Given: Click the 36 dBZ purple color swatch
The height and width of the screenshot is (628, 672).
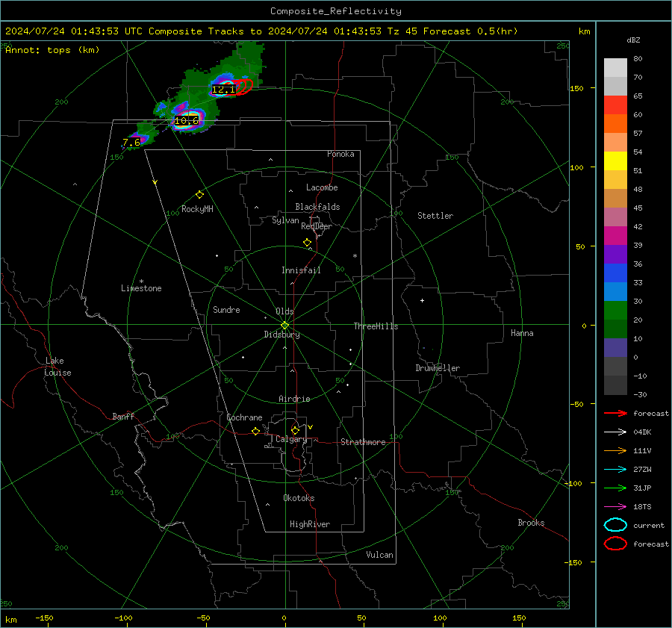Looking at the screenshot, I should click(x=615, y=254).
